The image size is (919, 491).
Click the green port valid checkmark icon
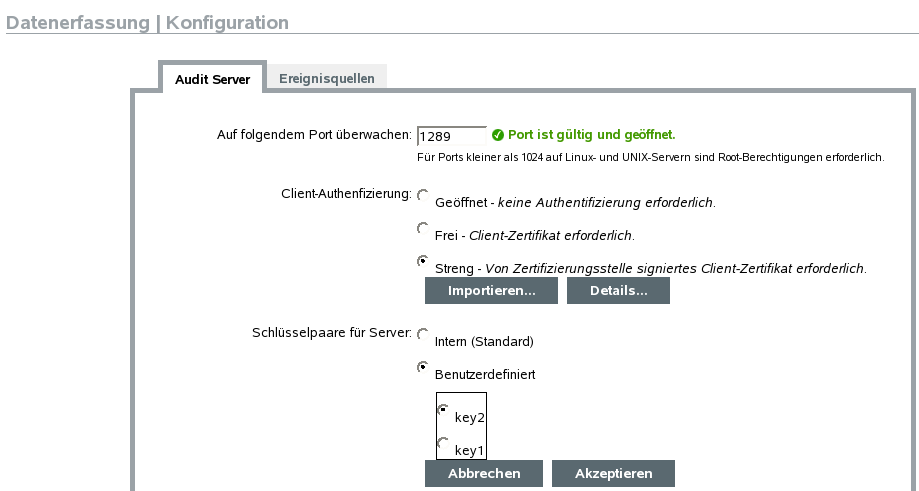[x=498, y=134]
